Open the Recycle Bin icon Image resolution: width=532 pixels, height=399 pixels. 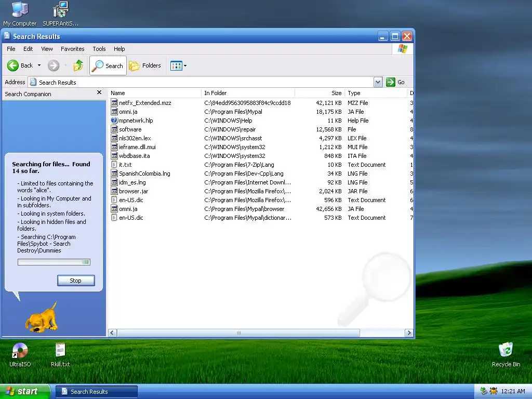click(x=506, y=355)
